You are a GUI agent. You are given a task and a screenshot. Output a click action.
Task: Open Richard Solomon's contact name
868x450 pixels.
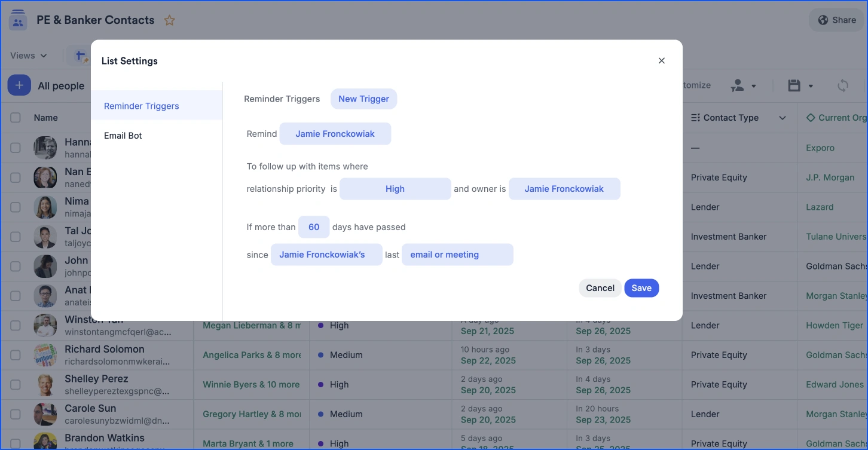(x=105, y=349)
